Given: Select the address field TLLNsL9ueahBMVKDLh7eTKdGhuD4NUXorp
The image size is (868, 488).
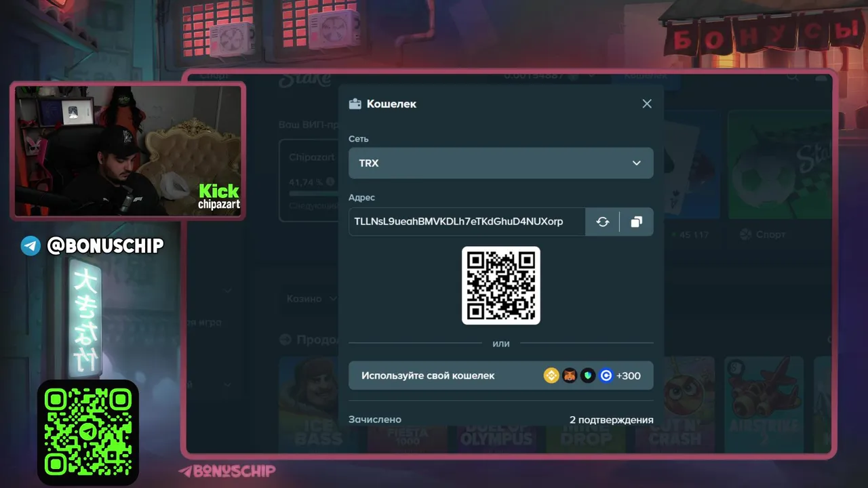Looking at the screenshot, I should click(467, 222).
